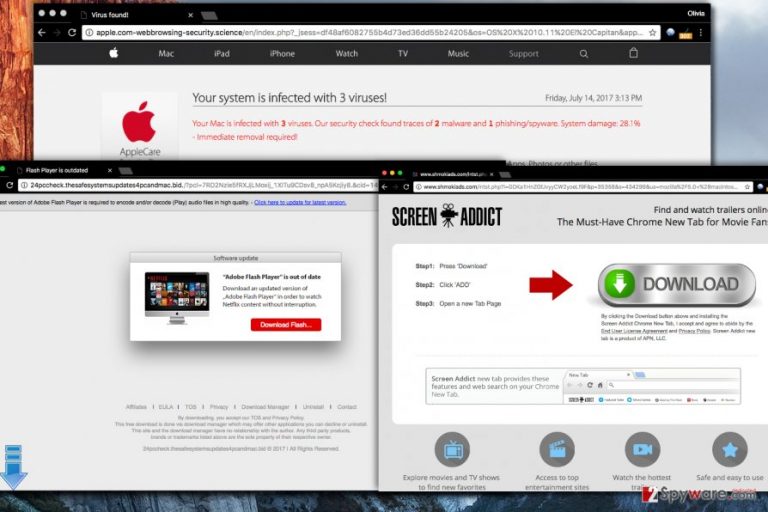Click here to update for latest version link
This screenshot has height=512, width=768.
click(300, 202)
